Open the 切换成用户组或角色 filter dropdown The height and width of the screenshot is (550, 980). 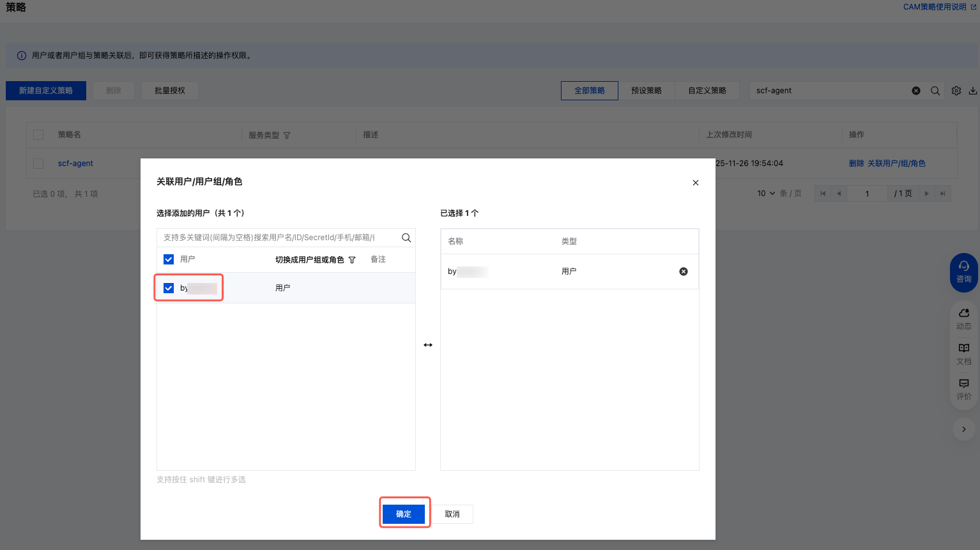(x=352, y=260)
